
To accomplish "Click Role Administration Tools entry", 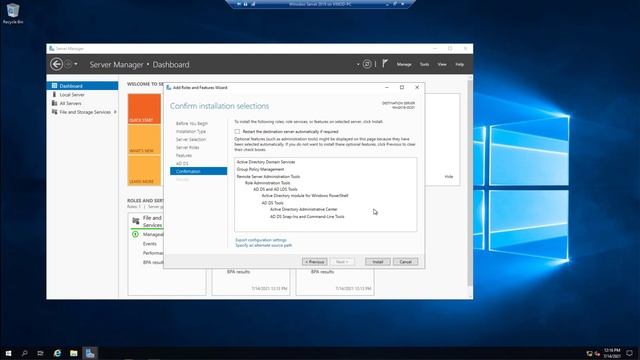I will tap(267, 183).
